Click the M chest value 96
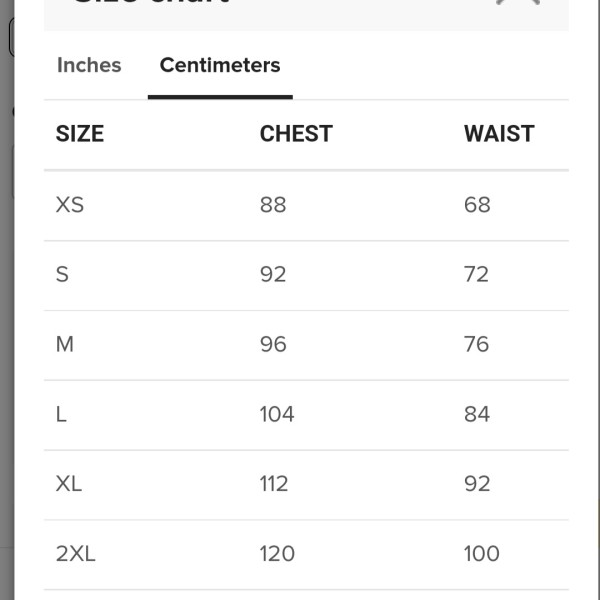Screen dimensions: 600x600 coord(273,344)
